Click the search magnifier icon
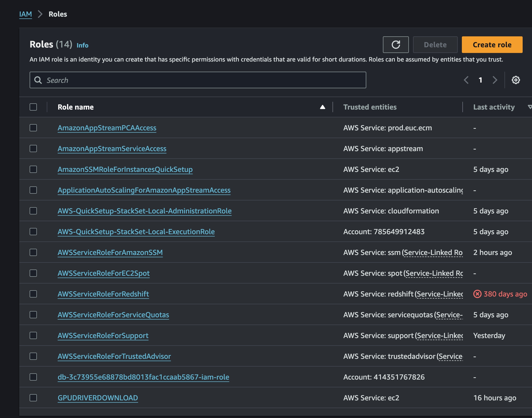The image size is (532, 418). pyautogui.click(x=38, y=80)
